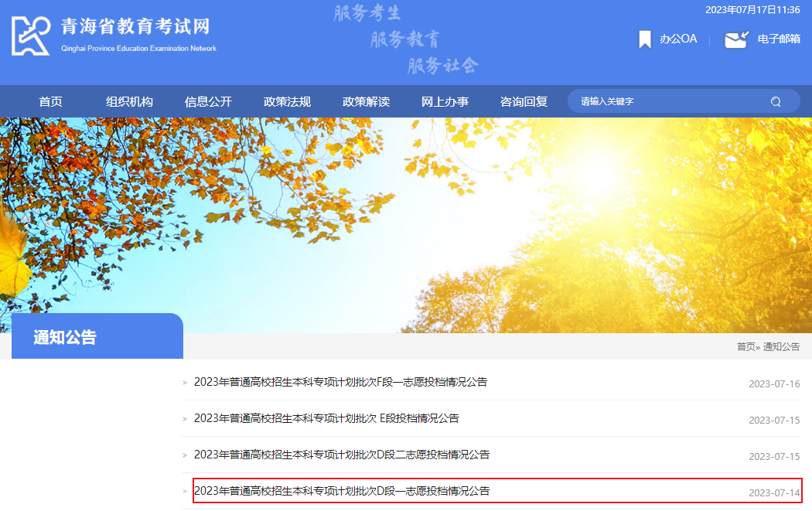This screenshot has width=812, height=511.
Task: Open the 办公OA bookmark icon
Action: coord(644,39)
